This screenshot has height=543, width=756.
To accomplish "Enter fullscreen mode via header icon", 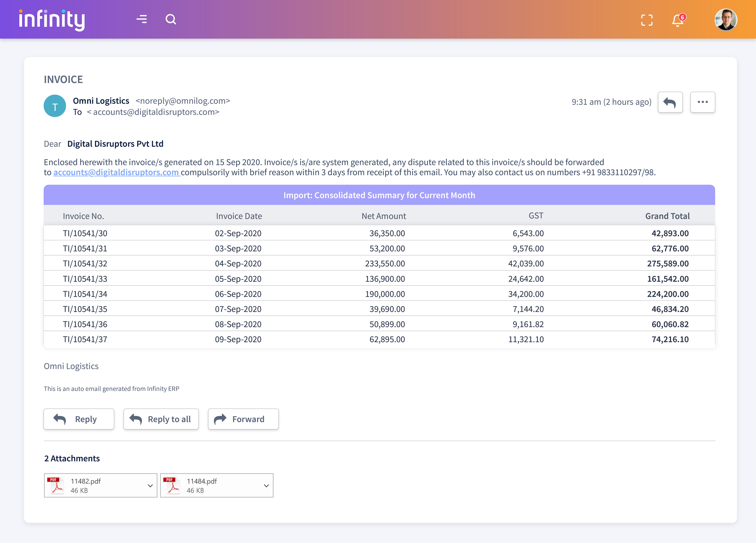I will [x=647, y=20].
